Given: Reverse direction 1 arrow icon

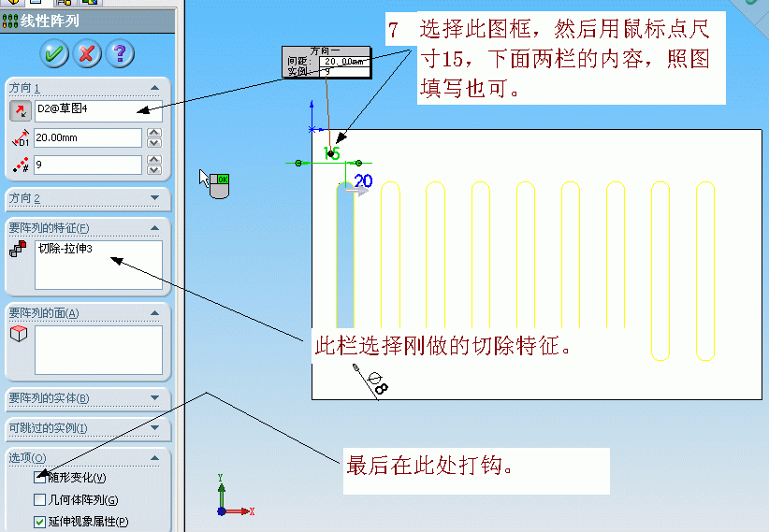Looking at the screenshot, I should [21, 111].
